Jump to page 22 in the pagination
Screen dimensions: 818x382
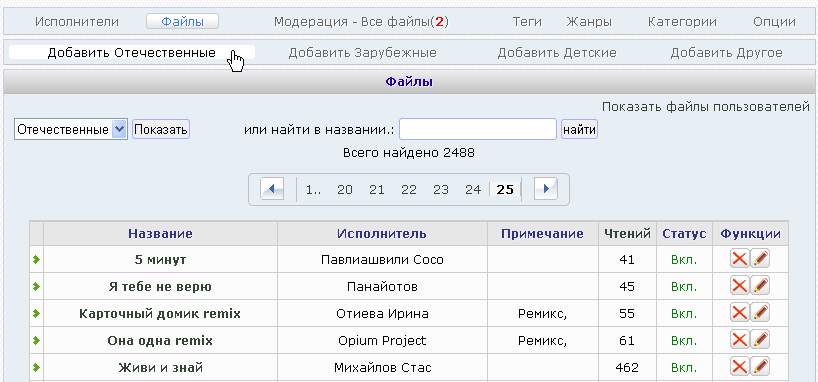tap(409, 190)
